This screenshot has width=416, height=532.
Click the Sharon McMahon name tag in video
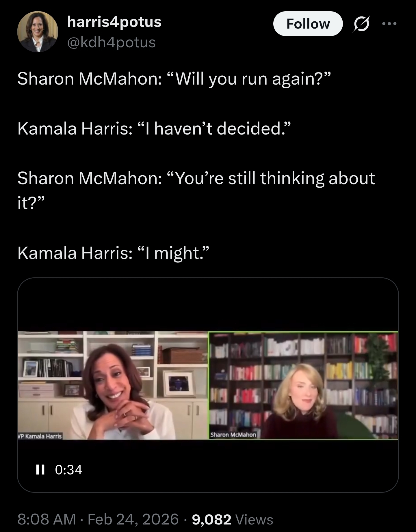pos(233,435)
